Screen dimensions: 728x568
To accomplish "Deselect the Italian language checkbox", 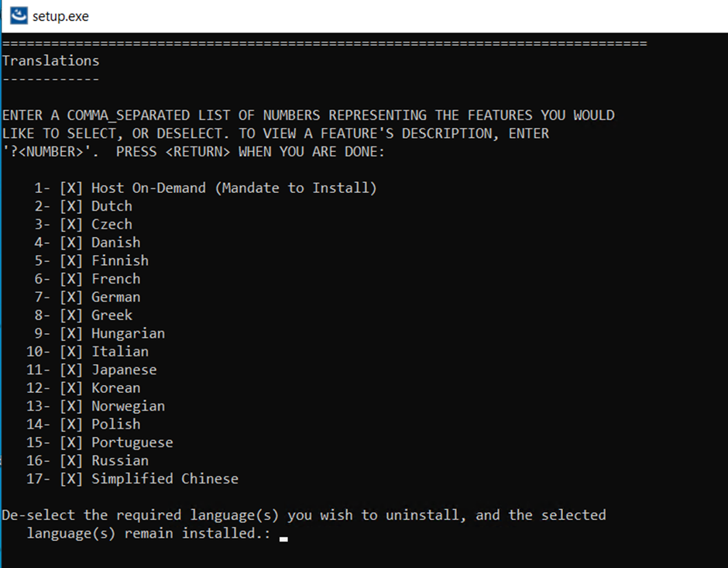I will (71, 352).
